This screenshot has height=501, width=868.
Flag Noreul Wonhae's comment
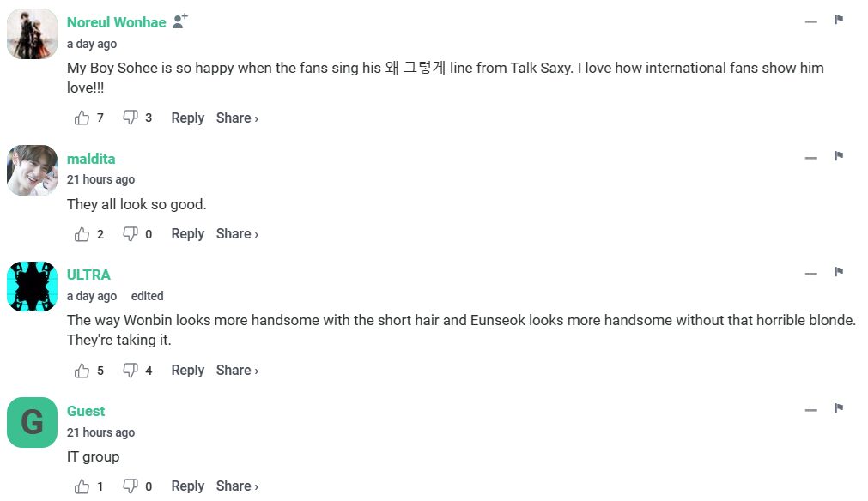839,20
